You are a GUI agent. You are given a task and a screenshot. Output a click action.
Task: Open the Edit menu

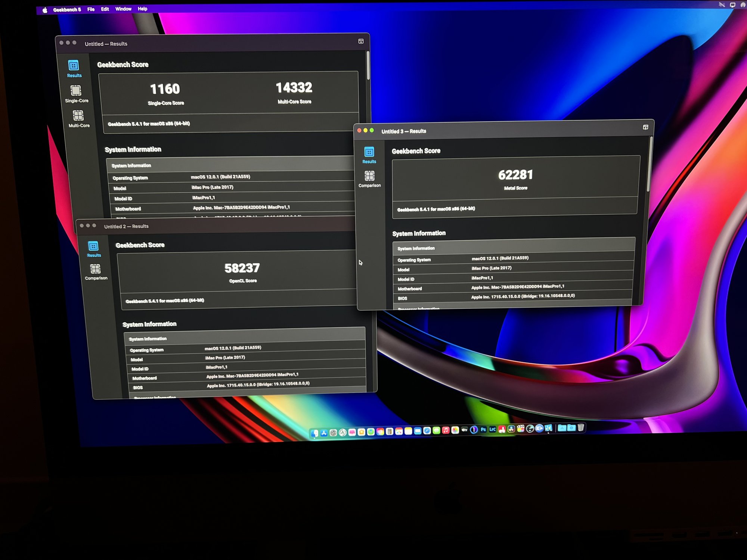click(105, 9)
